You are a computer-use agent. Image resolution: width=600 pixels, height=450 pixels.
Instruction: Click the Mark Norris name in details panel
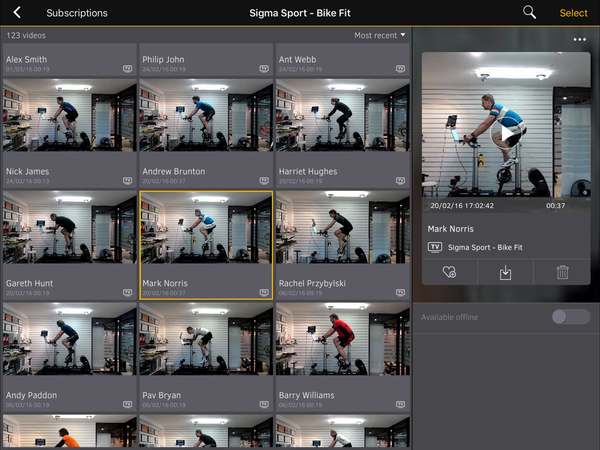450,229
